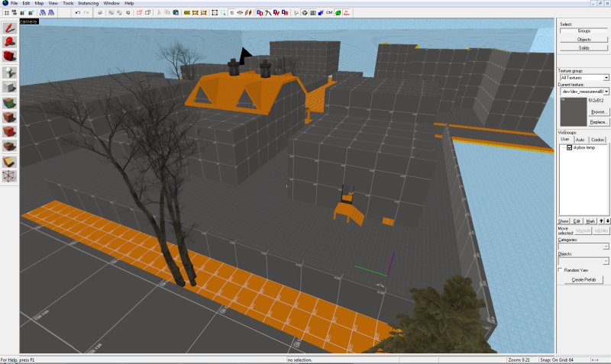This screenshot has height=364, width=611.
Task: Toggle the scaling texture lock icon
Action: pyautogui.click(x=240, y=12)
